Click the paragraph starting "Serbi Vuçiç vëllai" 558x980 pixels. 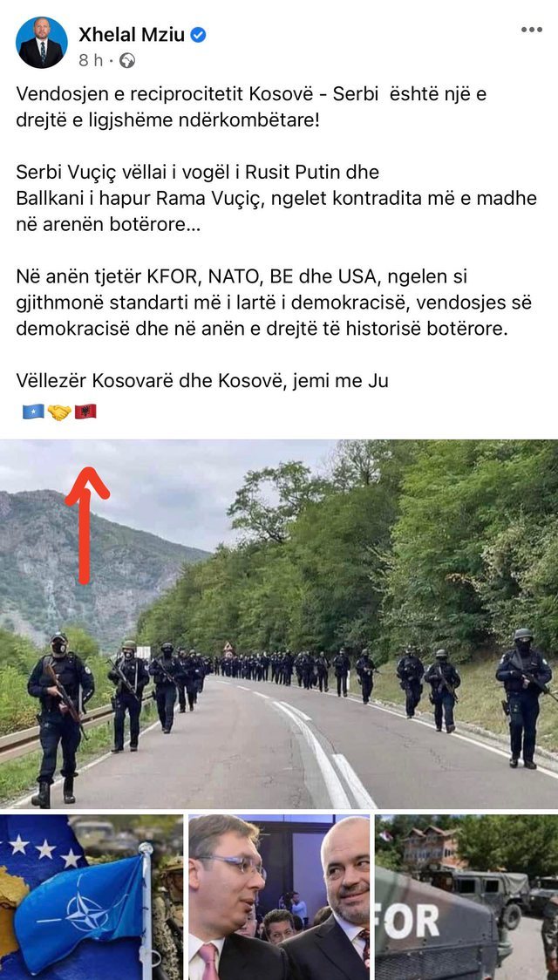coord(276,198)
